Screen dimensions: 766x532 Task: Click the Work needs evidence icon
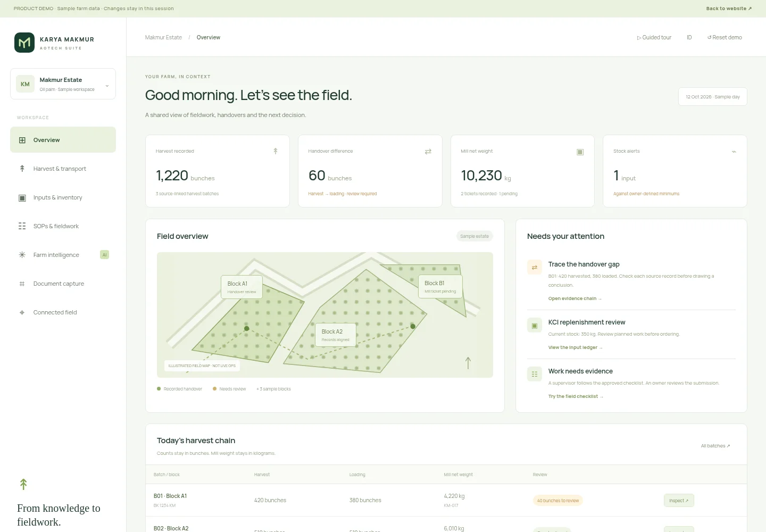pyautogui.click(x=535, y=374)
